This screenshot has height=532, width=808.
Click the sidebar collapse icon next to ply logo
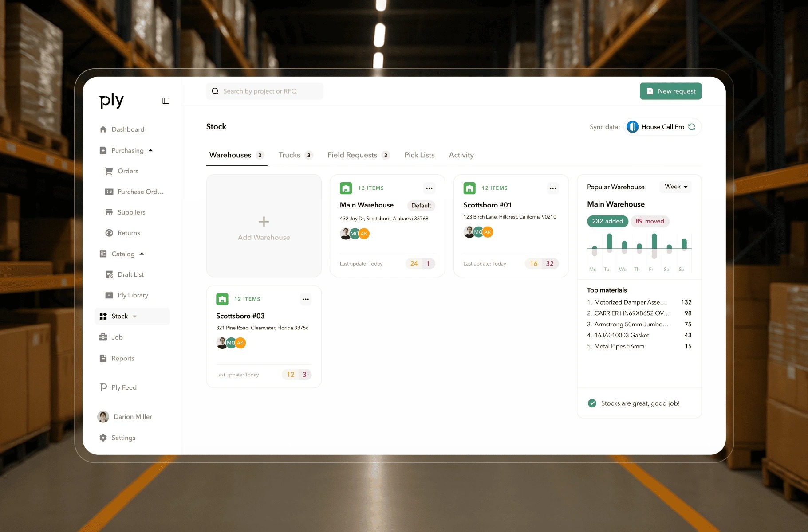point(166,101)
